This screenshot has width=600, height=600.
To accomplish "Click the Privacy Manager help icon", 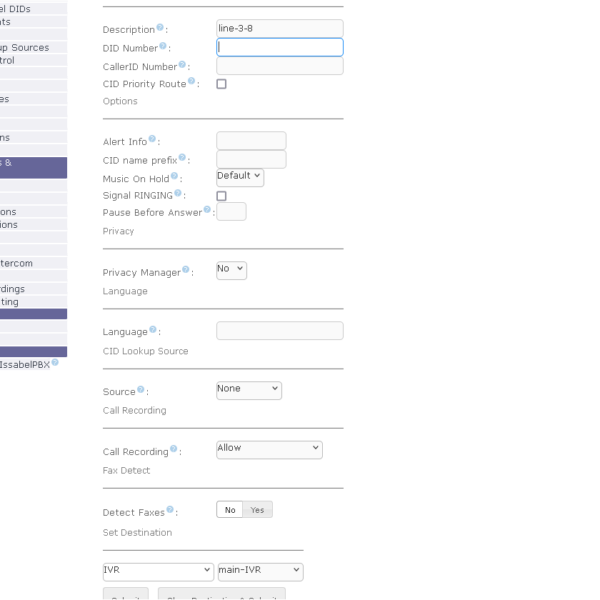I will tap(186, 270).
